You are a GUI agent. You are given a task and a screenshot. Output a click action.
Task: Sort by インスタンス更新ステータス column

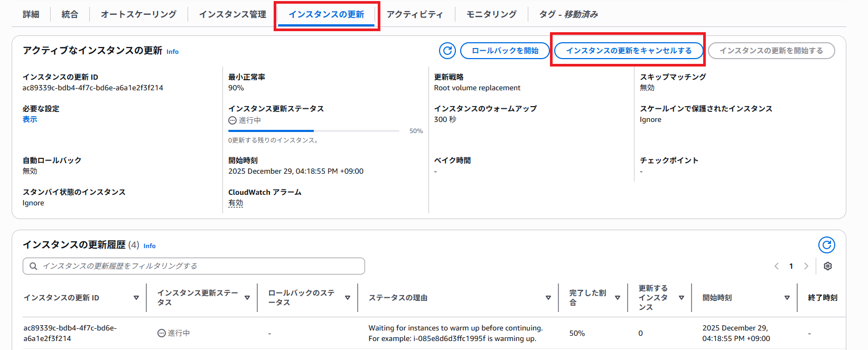[x=247, y=298]
